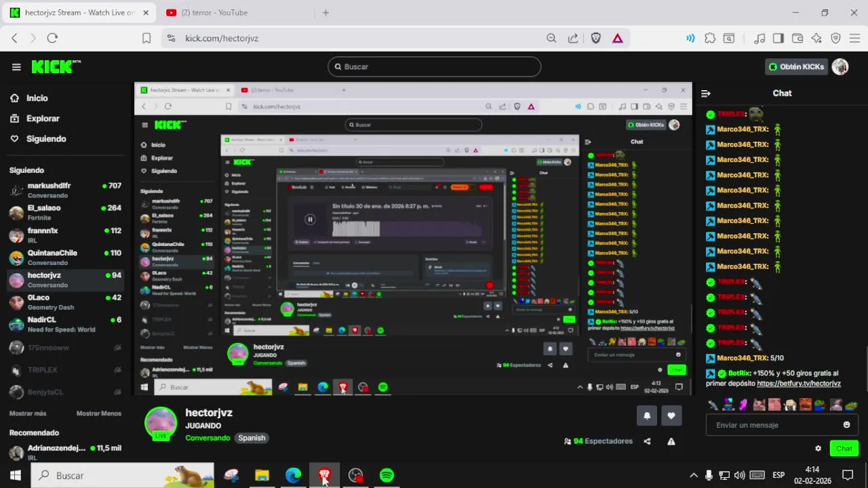This screenshot has width=868, height=488.
Task: Click the hectorjvz streamer avatar below video
Action: pyautogui.click(x=161, y=424)
